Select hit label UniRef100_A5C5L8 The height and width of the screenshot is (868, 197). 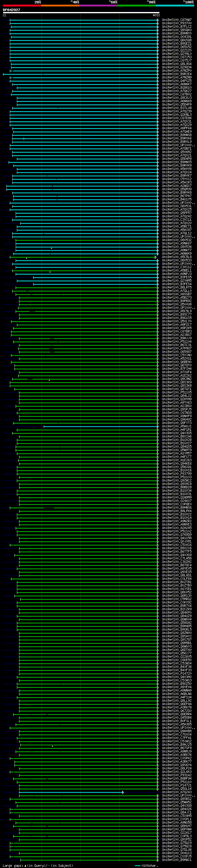click(x=177, y=257)
